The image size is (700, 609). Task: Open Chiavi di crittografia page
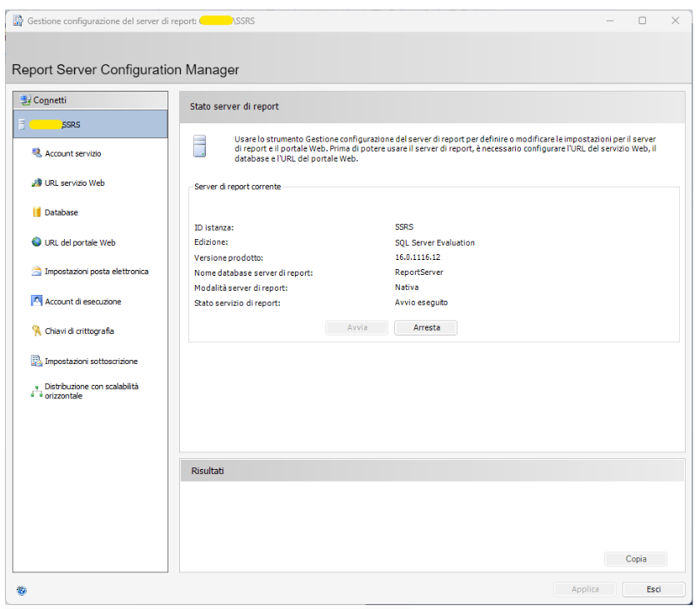(79, 331)
